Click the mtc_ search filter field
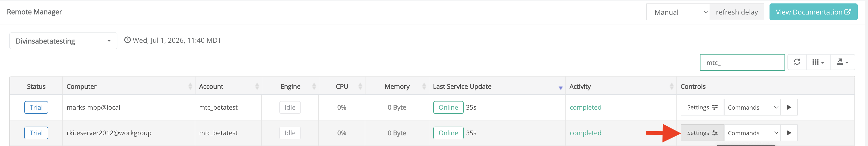The width and height of the screenshot is (868, 146). 742,62
